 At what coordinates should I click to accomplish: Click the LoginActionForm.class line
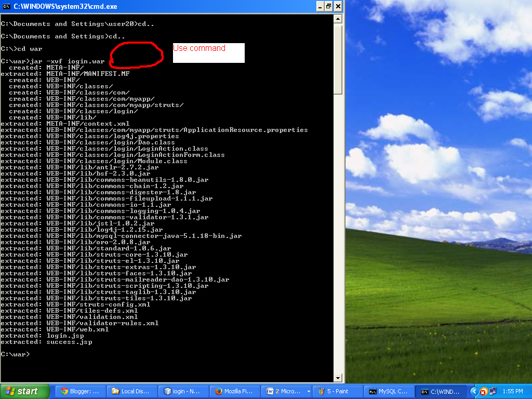113,155
